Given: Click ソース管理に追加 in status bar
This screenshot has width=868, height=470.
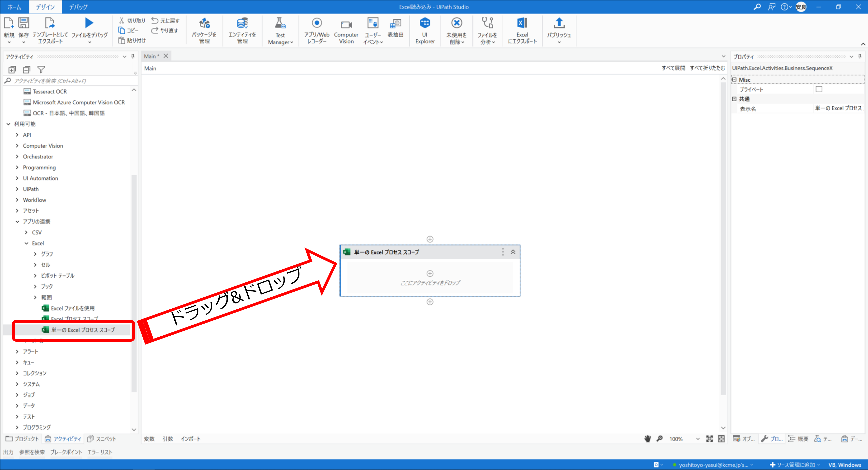Looking at the screenshot, I should pos(795,465).
